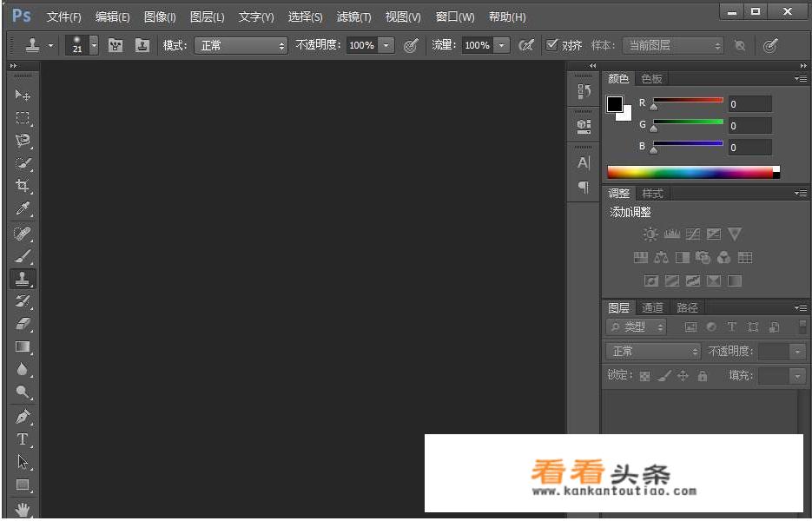Open the 样本 sample dropdown
Screen dimensions: 812x521
[673, 45]
